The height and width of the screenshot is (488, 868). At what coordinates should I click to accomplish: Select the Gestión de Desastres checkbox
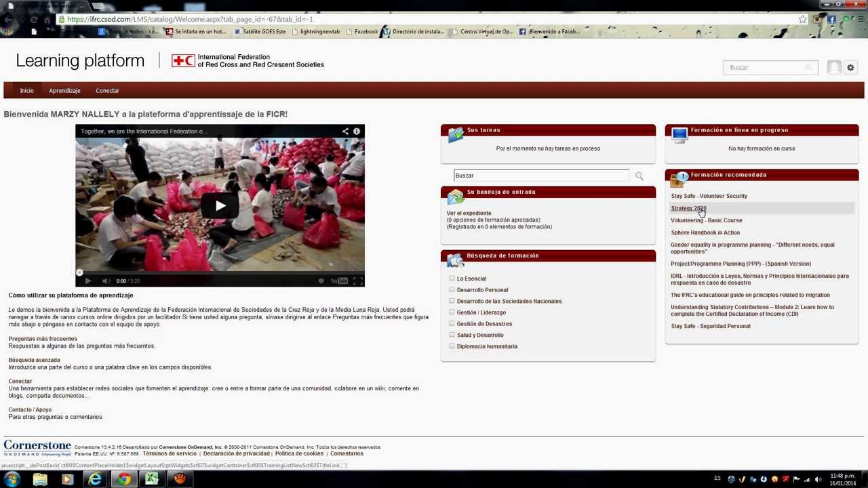(452, 323)
